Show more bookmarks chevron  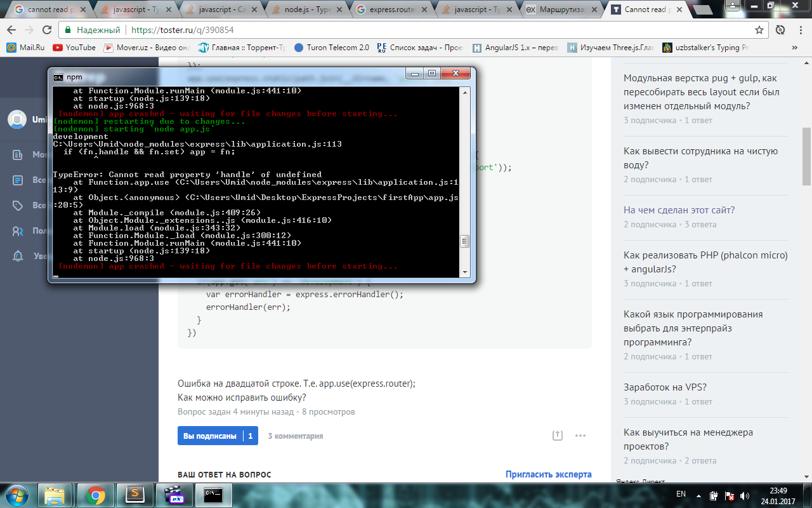795,48
